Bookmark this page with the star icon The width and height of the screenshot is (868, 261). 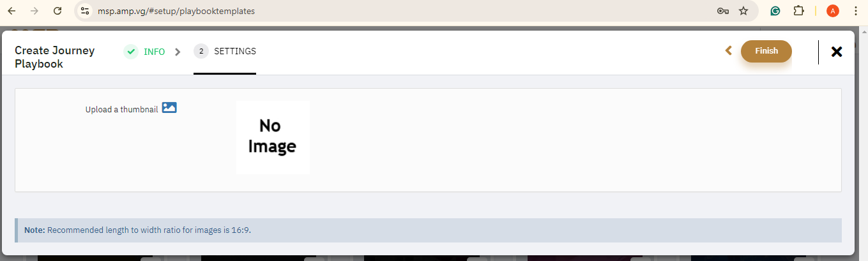(x=743, y=11)
